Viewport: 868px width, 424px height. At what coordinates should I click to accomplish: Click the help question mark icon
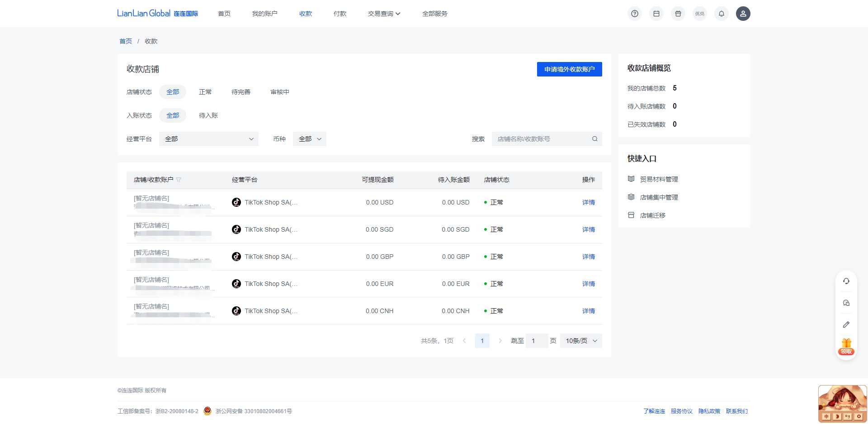click(635, 14)
